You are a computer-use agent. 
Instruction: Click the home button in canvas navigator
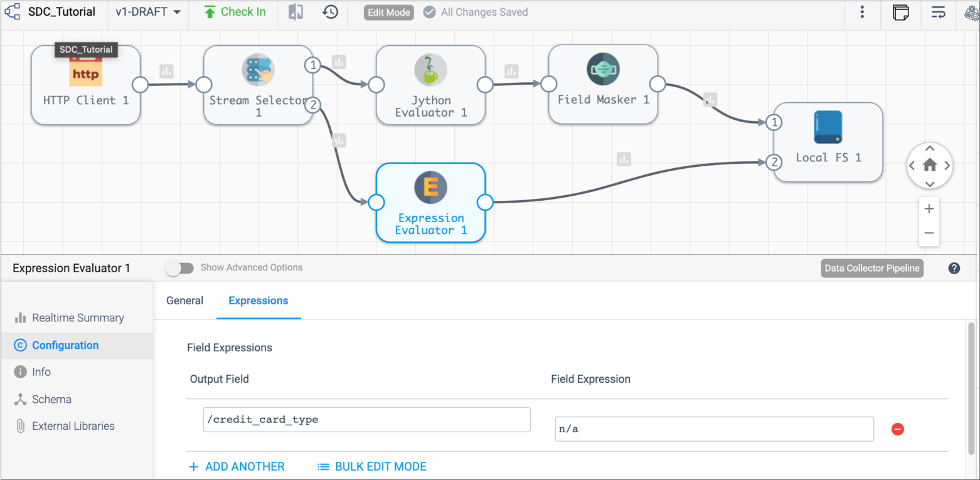(930, 165)
